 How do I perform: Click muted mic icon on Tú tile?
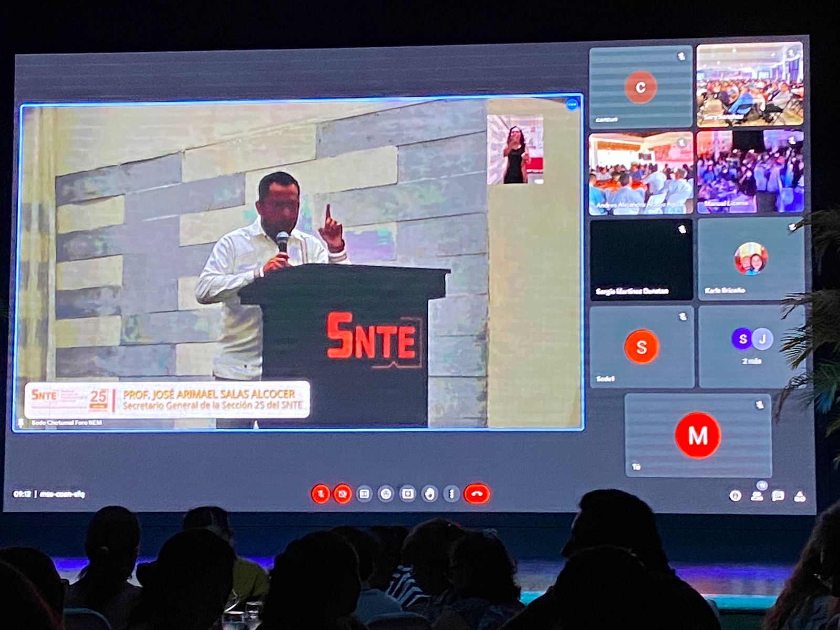tap(760, 405)
